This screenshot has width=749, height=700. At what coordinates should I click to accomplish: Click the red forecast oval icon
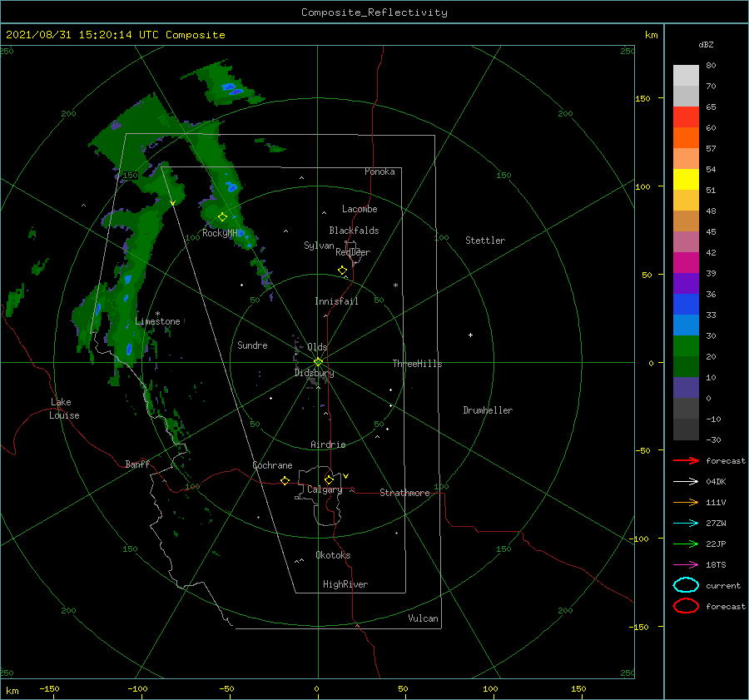(x=686, y=606)
